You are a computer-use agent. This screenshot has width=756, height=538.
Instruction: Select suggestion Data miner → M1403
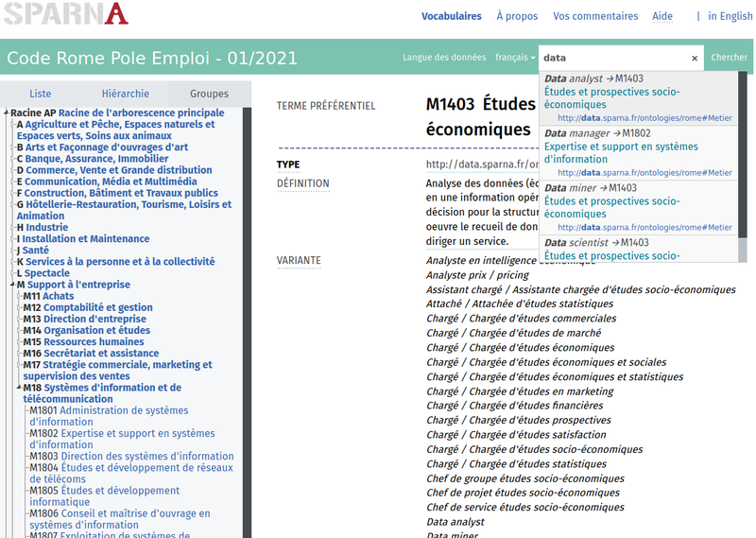(639, 207)
